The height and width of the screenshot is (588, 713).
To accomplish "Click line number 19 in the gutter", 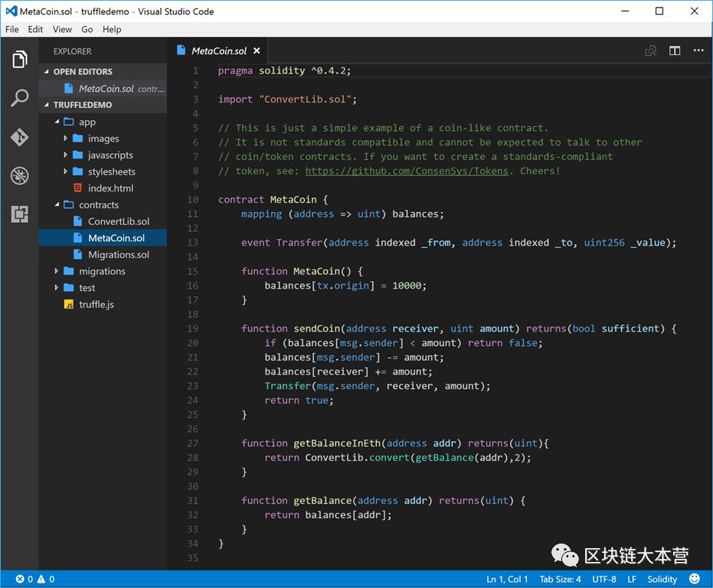I will [x=192, y=328].
